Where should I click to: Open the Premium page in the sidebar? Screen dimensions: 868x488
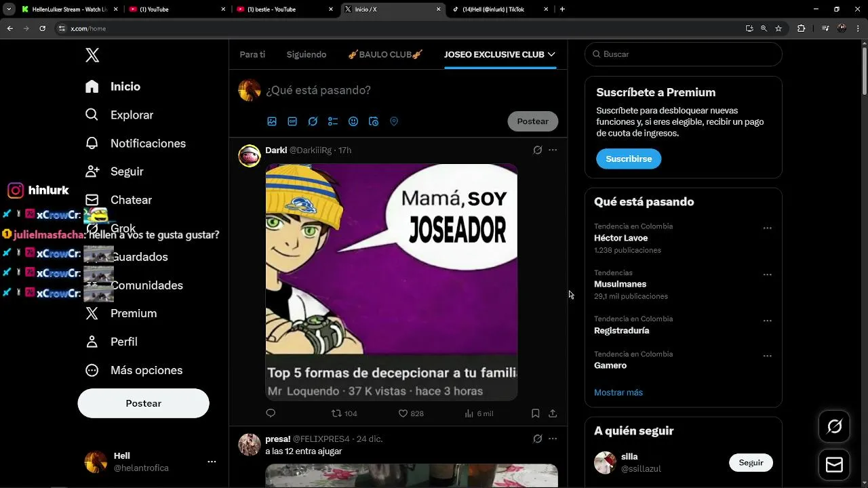pyautogui.click(x=121, y=313)
